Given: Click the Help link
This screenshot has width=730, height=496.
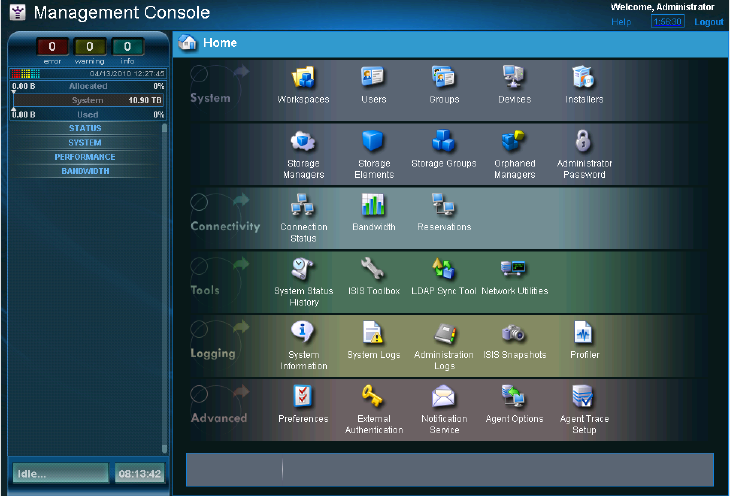Looking at the screenshot, I should tap(621, 22).
